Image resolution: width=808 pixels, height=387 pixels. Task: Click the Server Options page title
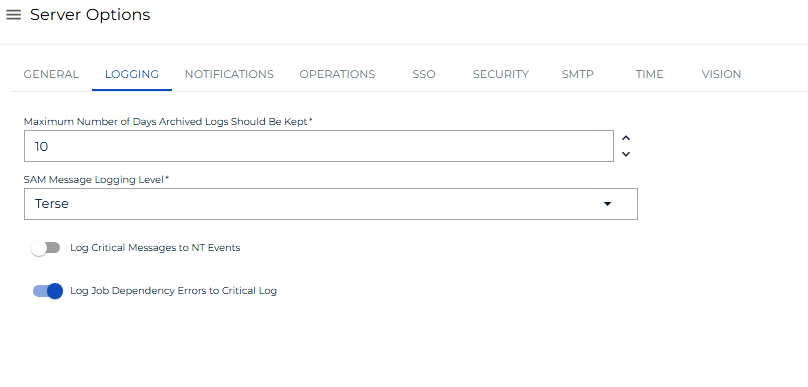click(90, 15)
